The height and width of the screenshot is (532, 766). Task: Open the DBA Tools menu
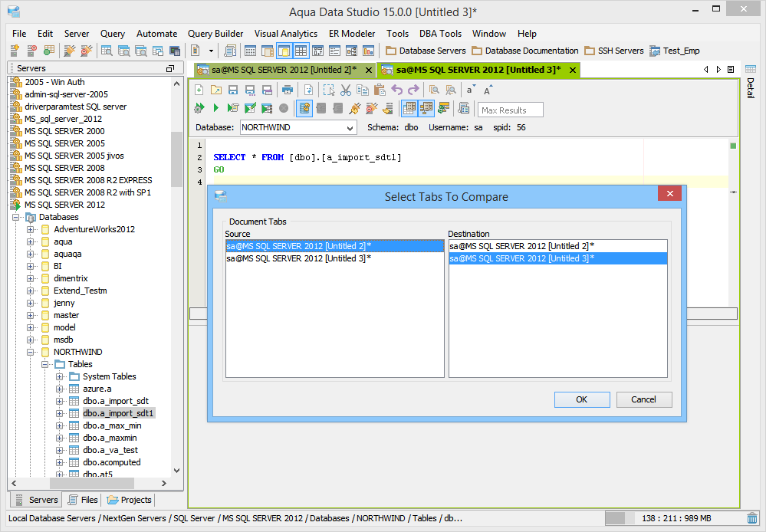(440, 34)
